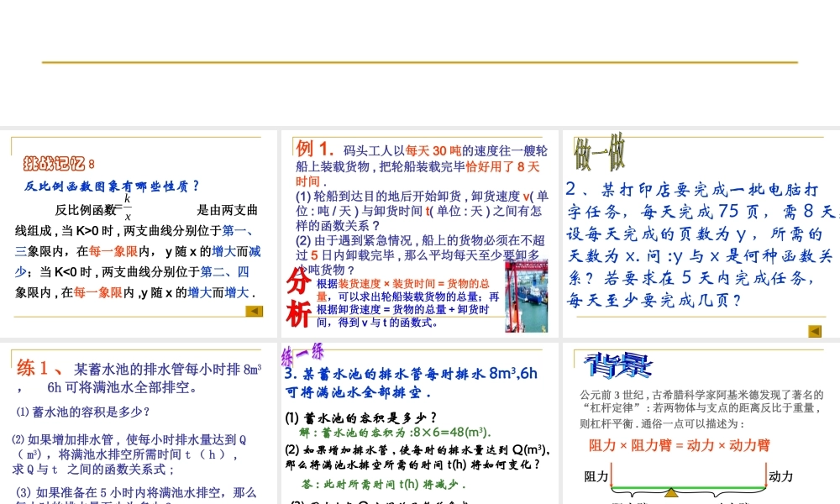Click the purple 练一练 wordart
This screenshot has height=504, width=840.
click(303, 354)
